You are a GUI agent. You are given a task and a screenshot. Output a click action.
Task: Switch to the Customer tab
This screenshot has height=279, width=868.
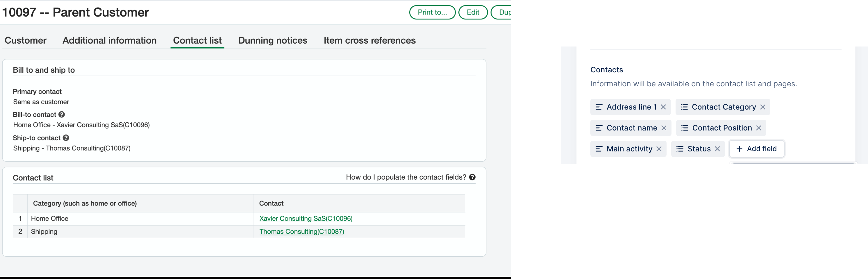(x=25, y=40)
